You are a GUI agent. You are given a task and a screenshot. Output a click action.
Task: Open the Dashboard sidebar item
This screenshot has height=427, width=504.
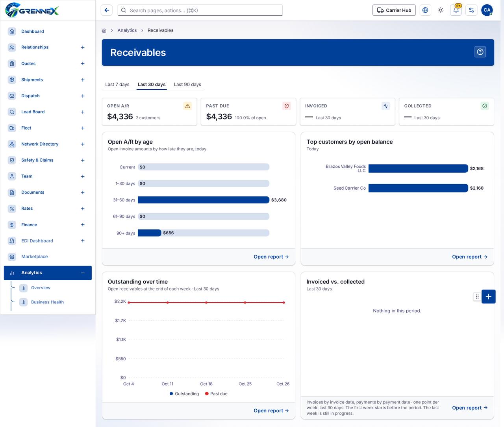click(x=48, y=31)
